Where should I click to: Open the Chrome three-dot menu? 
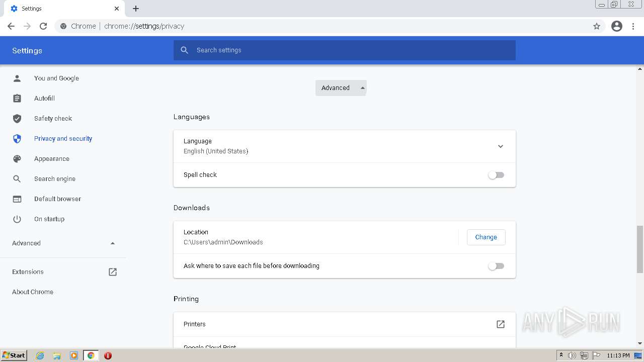coord(633,26)
